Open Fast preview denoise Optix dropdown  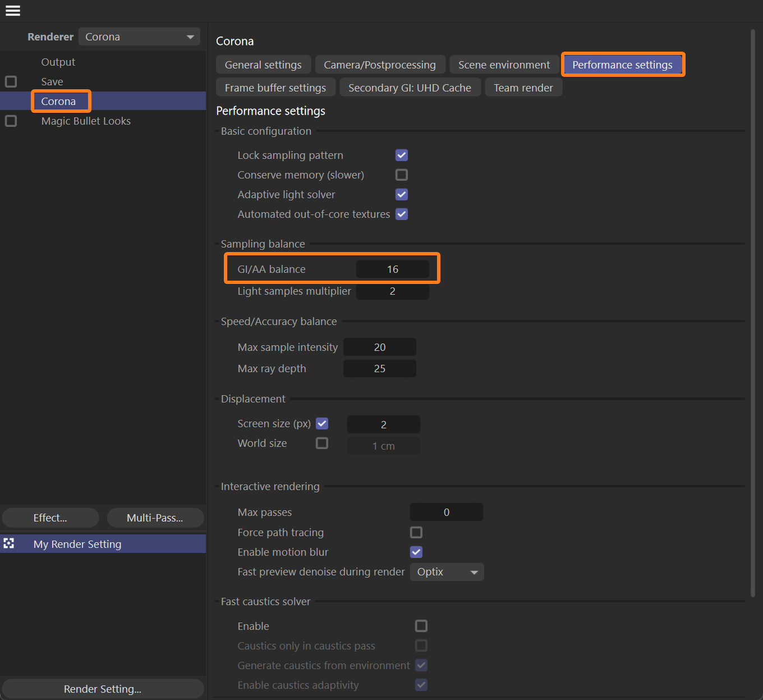447,572
